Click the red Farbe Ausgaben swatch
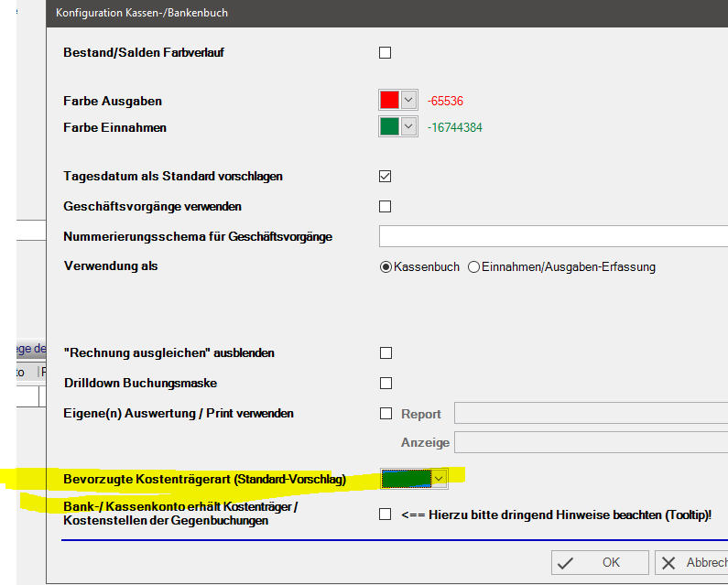The width and height of the screenshot is (728, 585). [x=390, y=101]
